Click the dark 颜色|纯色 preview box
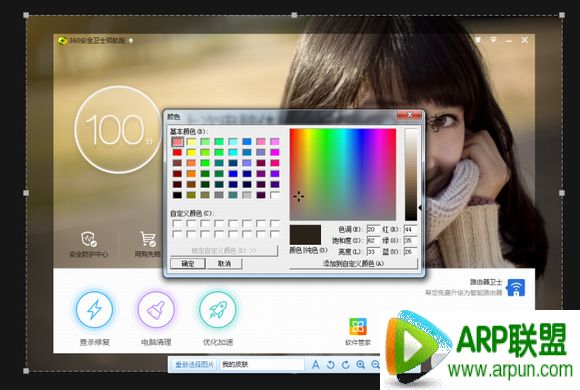 [x=305, y=235]
